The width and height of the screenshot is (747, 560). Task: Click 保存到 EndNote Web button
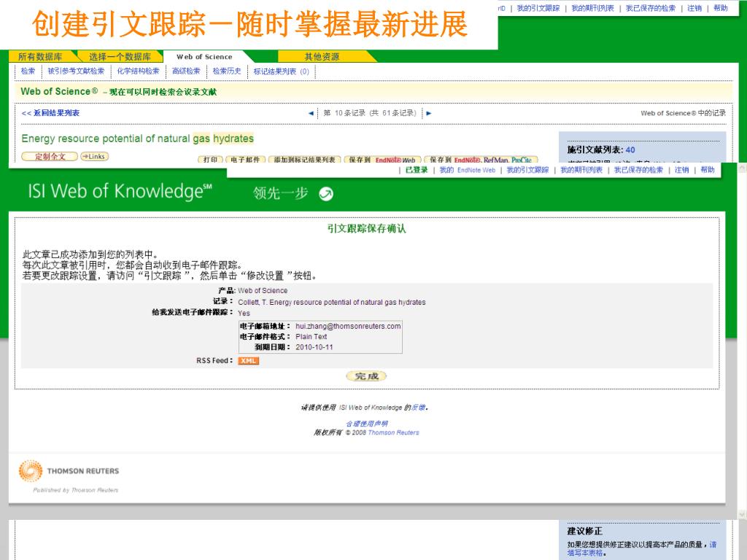pyautogui.click(x=382, y=160)
